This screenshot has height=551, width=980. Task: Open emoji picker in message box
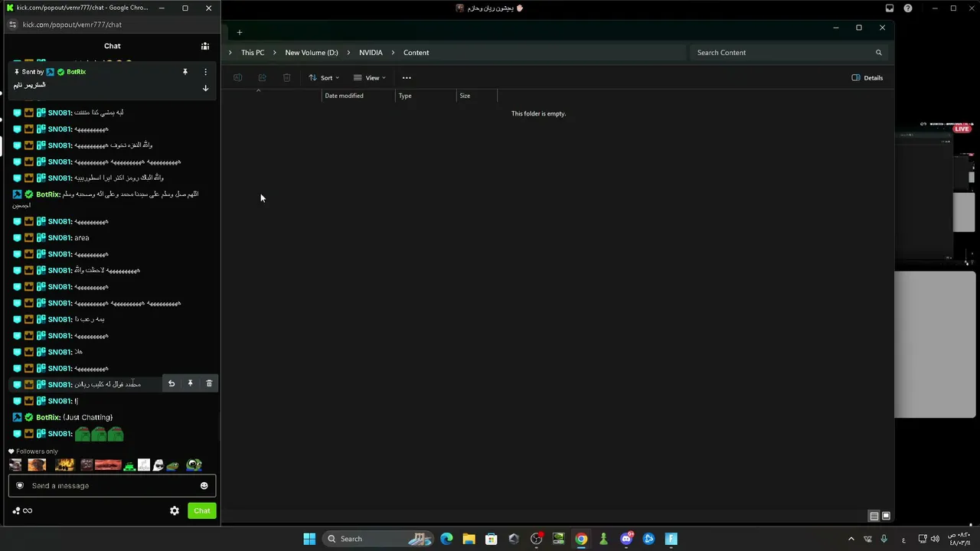[204, 485]
